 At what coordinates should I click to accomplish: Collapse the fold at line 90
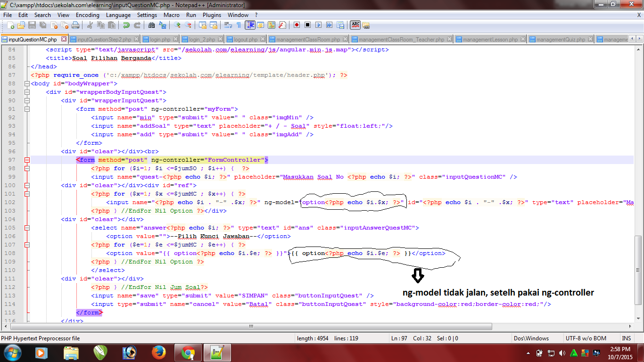(27, 100)
